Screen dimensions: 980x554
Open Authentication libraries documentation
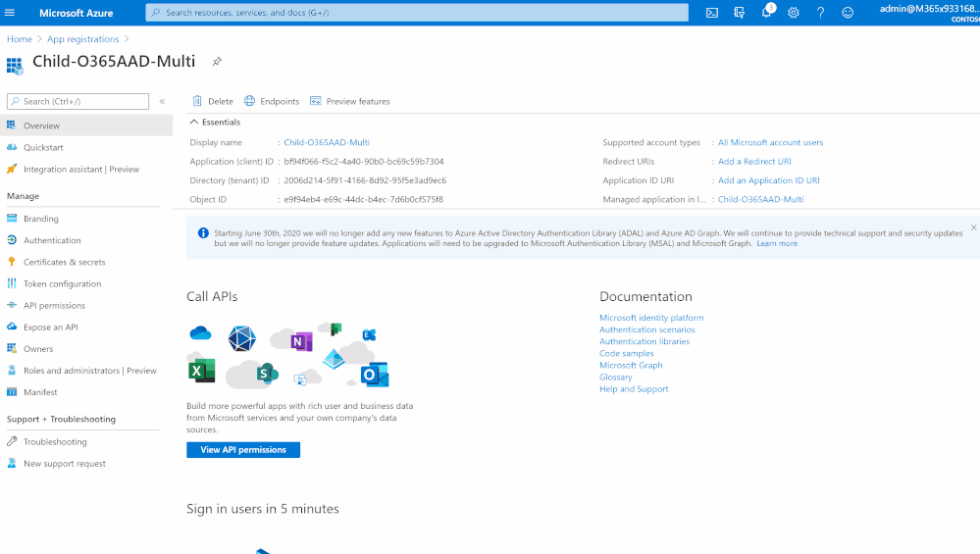tap(645, 341)
